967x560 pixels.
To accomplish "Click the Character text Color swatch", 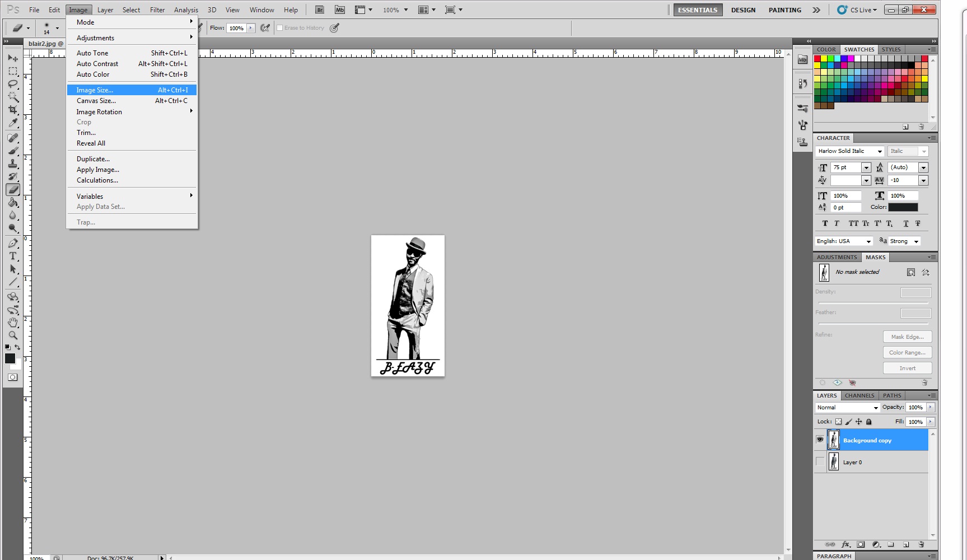I will [x=903, y=207].
